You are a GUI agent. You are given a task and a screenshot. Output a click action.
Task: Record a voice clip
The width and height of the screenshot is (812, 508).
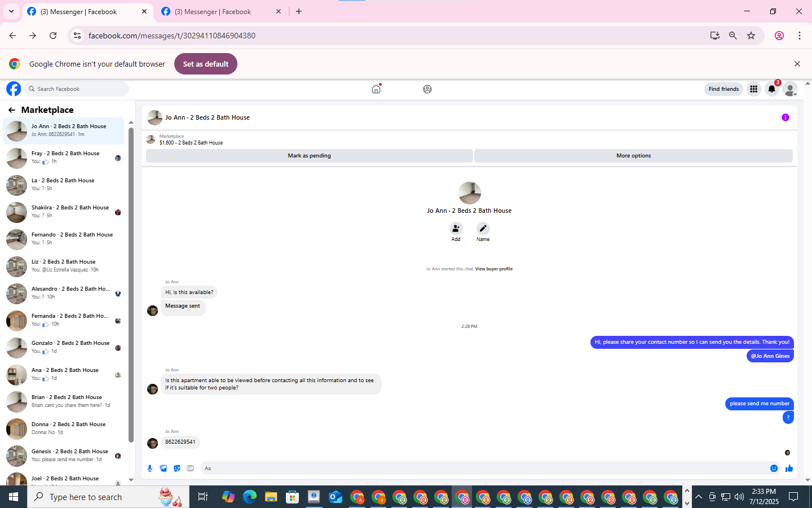pos(149,468)
